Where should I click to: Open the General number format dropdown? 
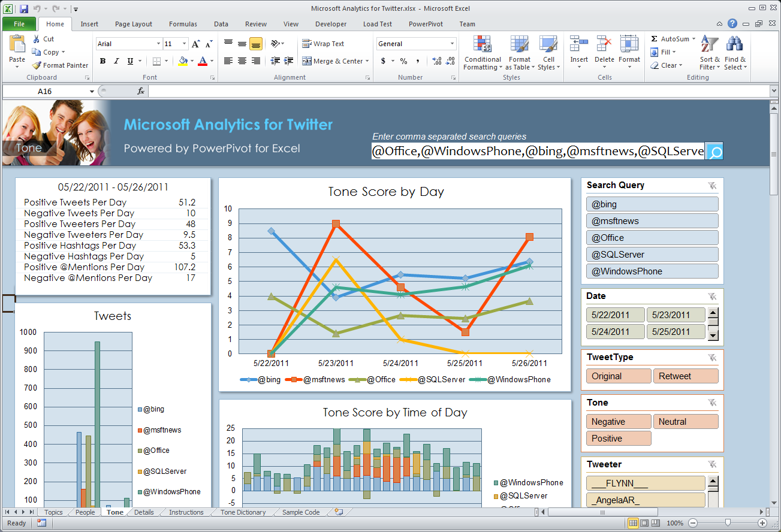click(x=453, y=44)
